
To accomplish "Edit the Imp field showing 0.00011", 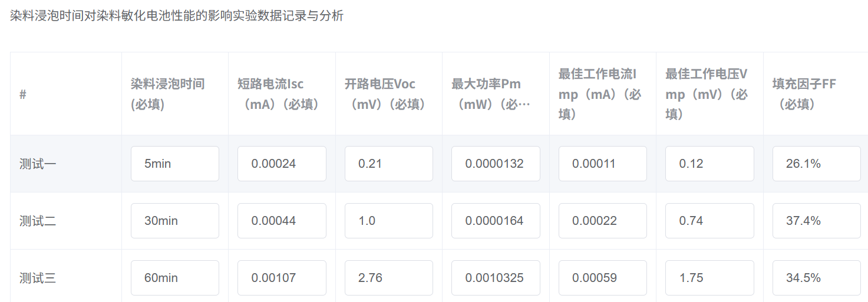I will click(x=602, y=164).
